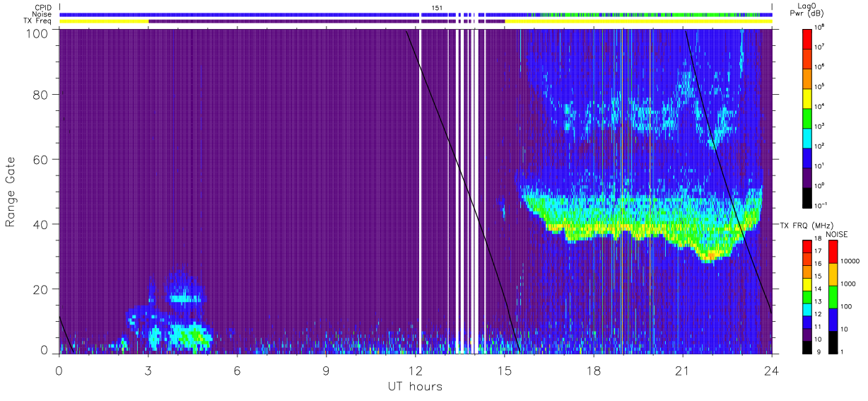Click the long yellow TX Freq segment after hour 15
Screen dimensions: 868x401
pyautogui.click(x=638, y=21)
